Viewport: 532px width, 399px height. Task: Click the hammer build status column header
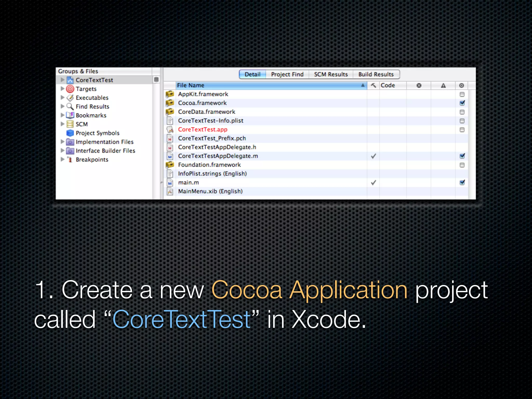click(373, 85)
